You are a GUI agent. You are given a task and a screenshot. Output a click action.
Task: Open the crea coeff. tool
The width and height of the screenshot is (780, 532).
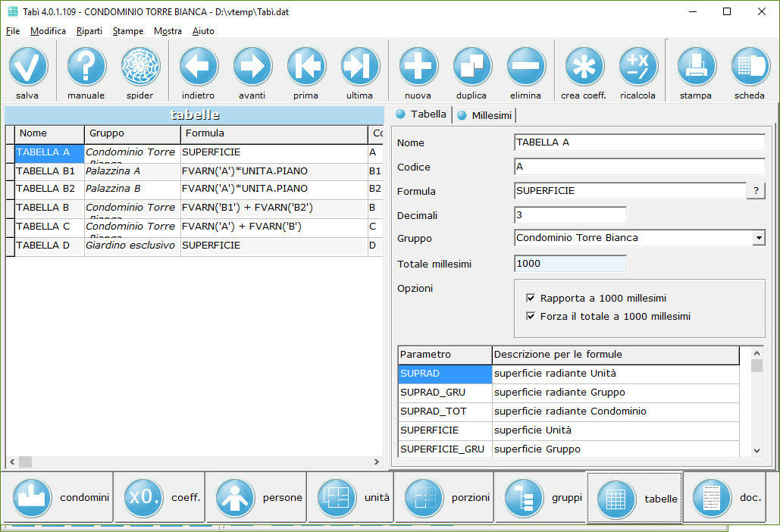pyautogui.click(x=584, y=67)
